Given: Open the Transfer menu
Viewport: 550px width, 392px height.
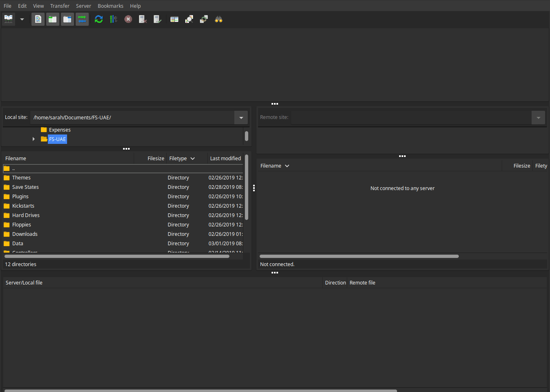Looking at the screenshot, I should click(60, 6).
